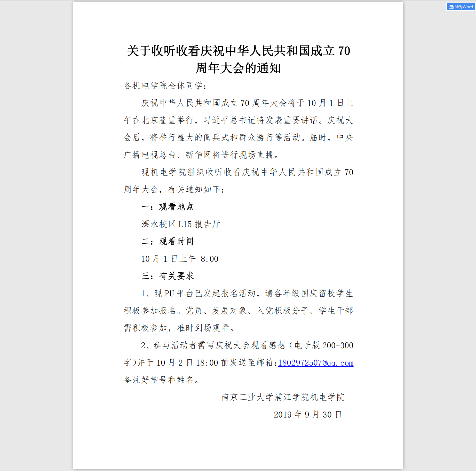Click the line beginning 2、参与活动者需写庆祝大会观看感想

click(247, 345)
